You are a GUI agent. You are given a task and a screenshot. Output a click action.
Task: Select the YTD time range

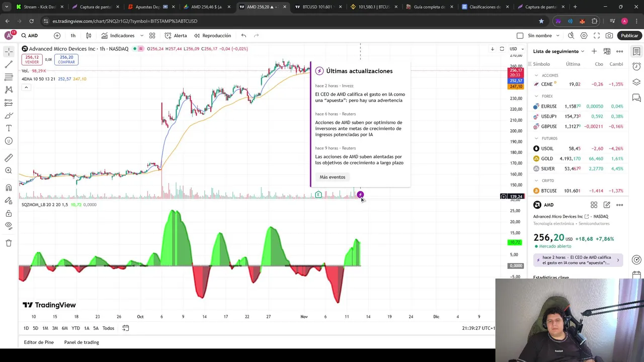click(x=75, y=328)
